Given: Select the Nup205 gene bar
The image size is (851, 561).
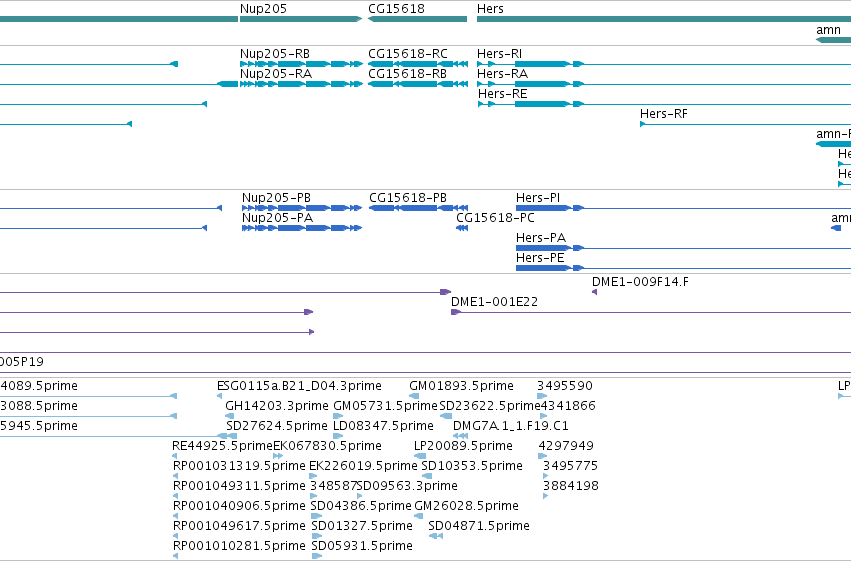Looking at the screenshot, I should [301, 19].
